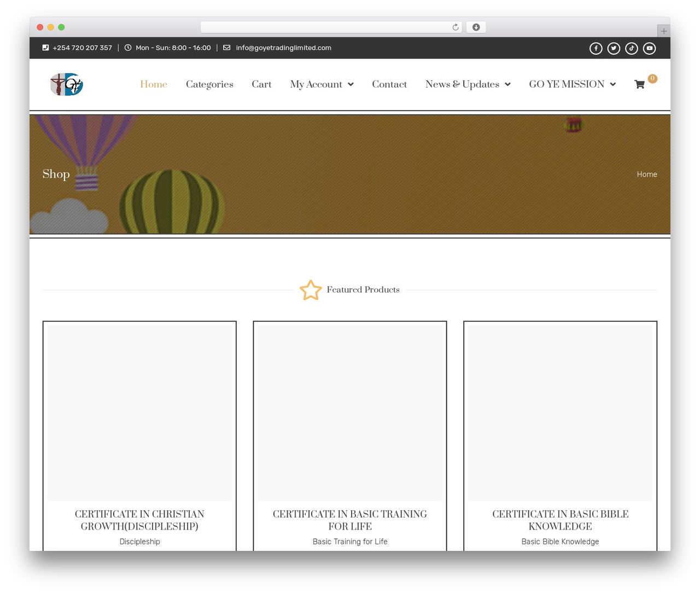Viewport: 700px width, 593px height.
Task: Open Certificate in Basic Training for Life title
Action: (350, 520)
